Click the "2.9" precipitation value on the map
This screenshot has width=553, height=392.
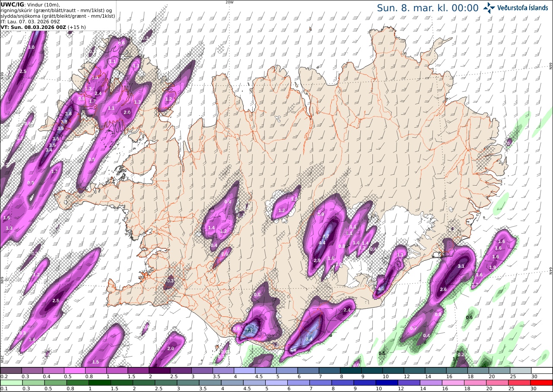[x=317, y=261]
